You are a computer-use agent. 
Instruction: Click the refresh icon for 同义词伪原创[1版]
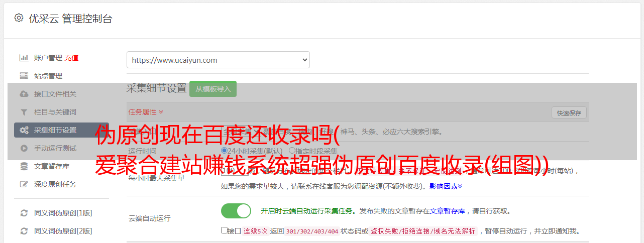point(24,213)
